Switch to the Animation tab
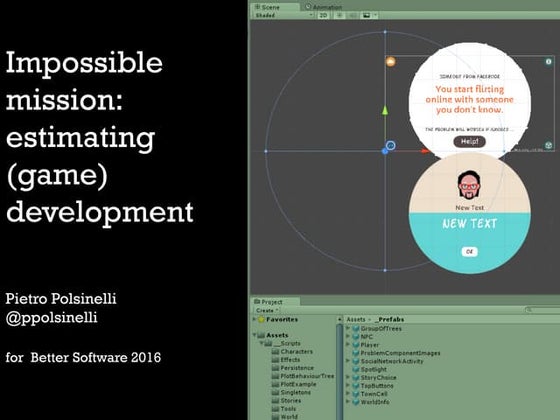 324,7
